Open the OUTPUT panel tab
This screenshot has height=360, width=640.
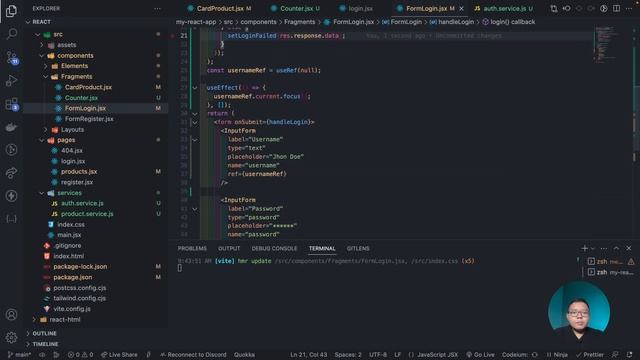(x=229, y=249)
